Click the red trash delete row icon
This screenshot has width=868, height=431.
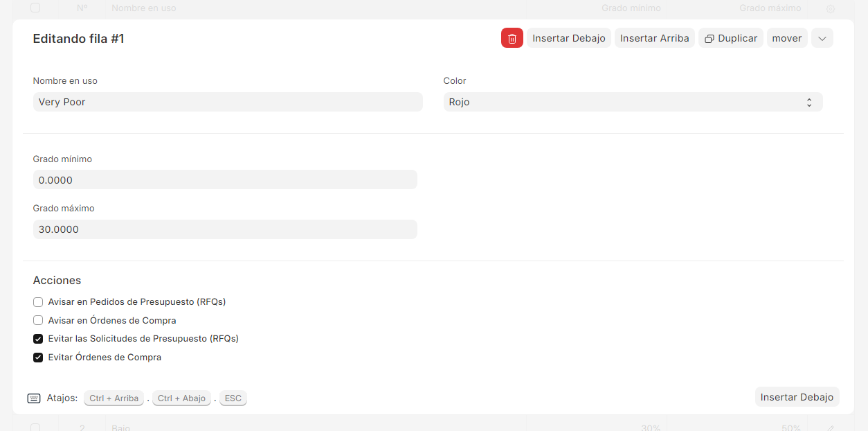(x=512, y=38)
